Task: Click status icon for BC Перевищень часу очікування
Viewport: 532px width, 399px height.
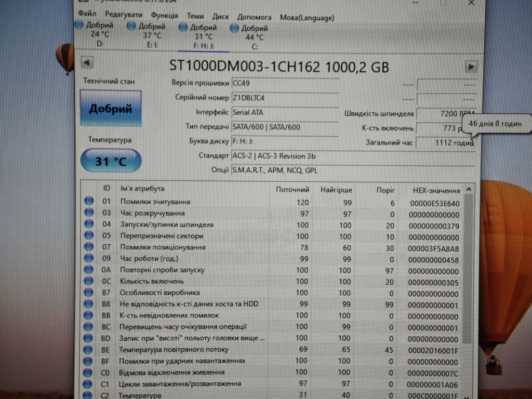Action: [88, 326]
